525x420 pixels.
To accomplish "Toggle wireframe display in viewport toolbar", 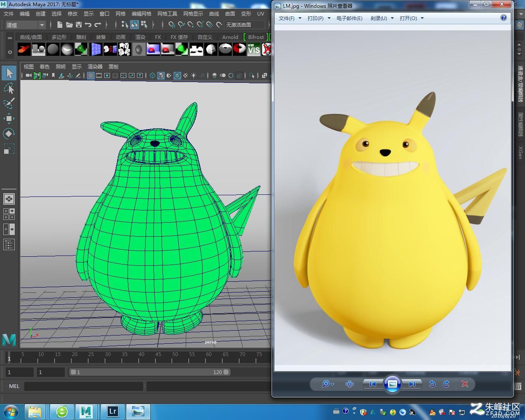I will click(153, 75).
